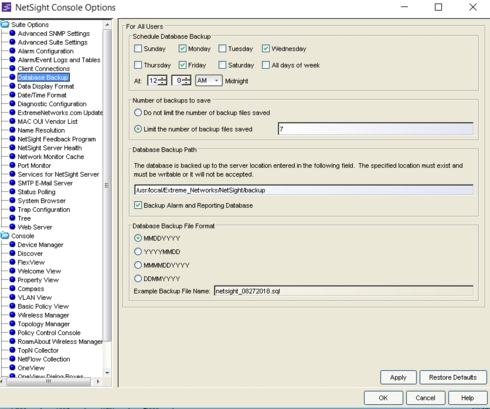Click the blue bullet beside Alarm Configuration

click(x=12, y=51)
